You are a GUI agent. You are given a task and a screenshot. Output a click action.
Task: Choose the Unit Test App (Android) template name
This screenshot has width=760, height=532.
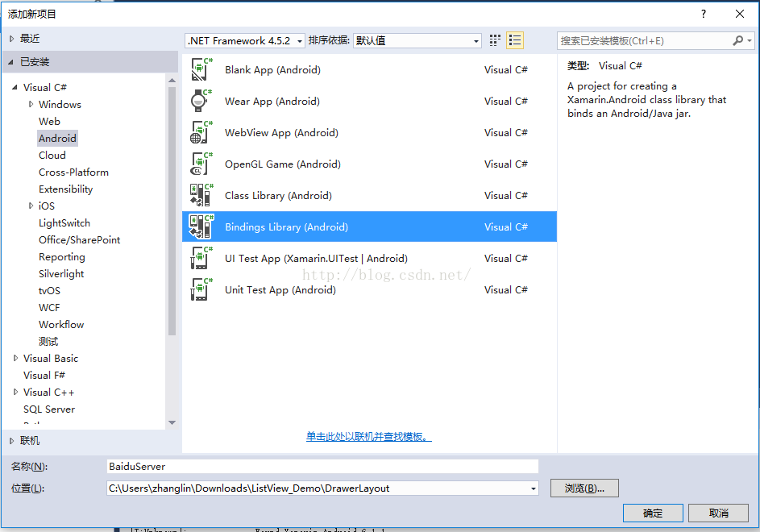pyautogui.click(x=280, y=290)
